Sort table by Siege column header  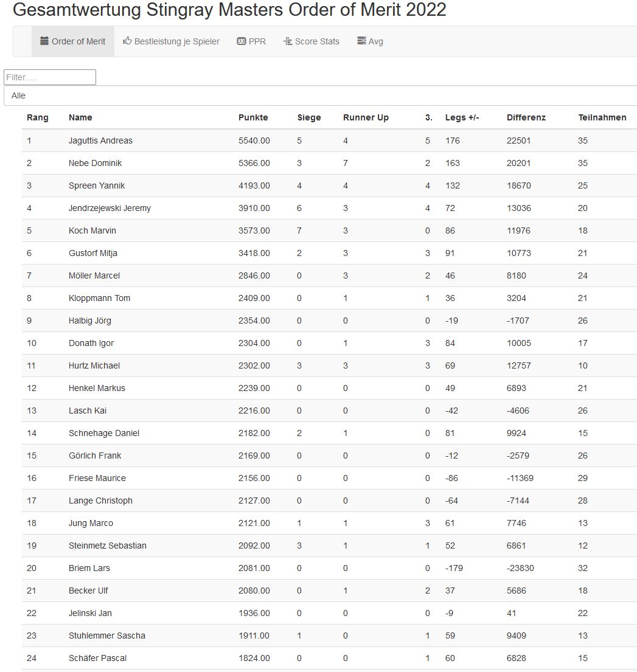click(x=309, y=117)
